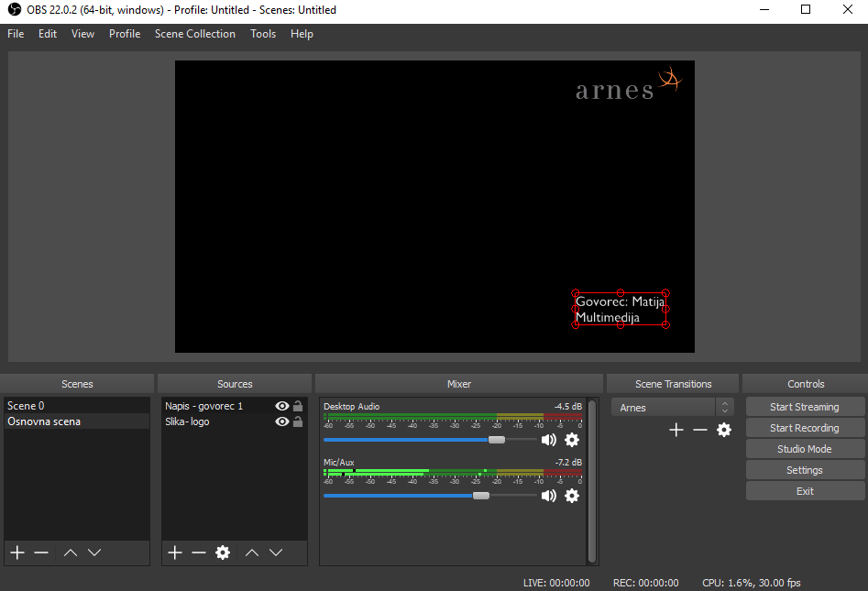Remove the scene transition with minus icon
Screen dimensions: 868x591
point(700,430)
